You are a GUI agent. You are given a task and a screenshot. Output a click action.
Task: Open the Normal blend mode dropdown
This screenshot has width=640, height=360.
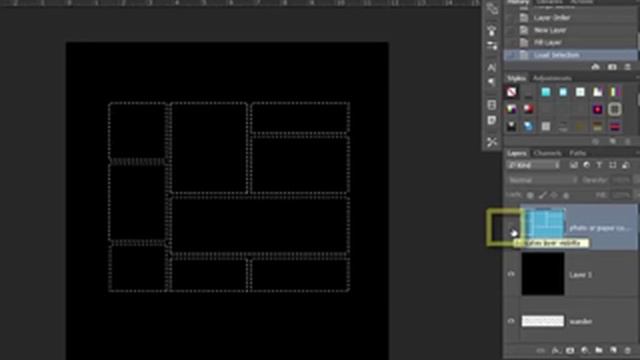pos(542,180)
